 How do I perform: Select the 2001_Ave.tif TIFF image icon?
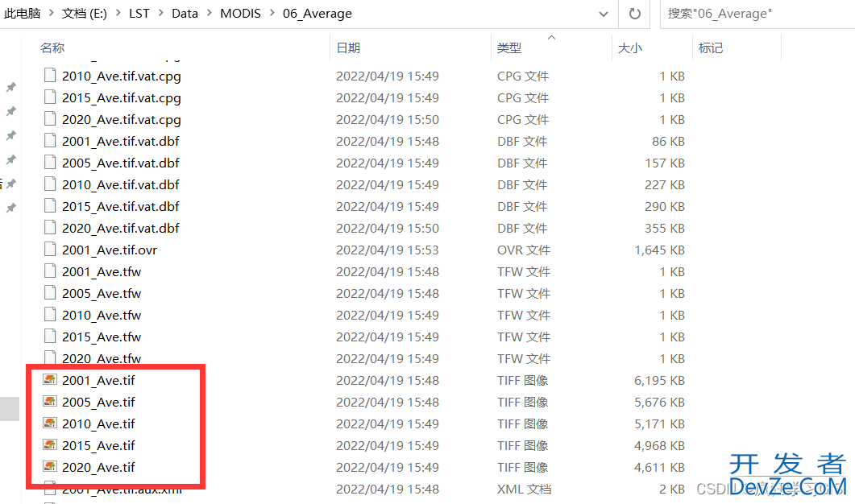pos(50,380)
